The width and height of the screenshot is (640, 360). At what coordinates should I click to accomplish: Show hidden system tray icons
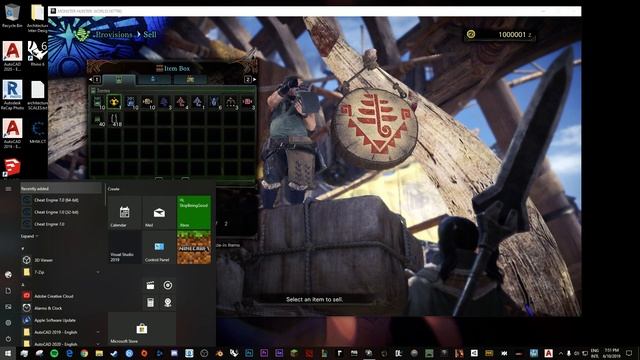click(x=560, y=353)
